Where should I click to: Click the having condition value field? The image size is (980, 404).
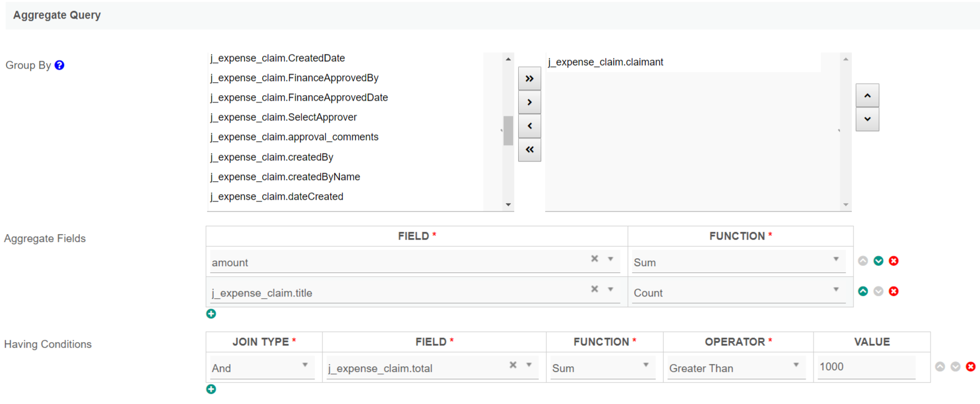[865, 367]
